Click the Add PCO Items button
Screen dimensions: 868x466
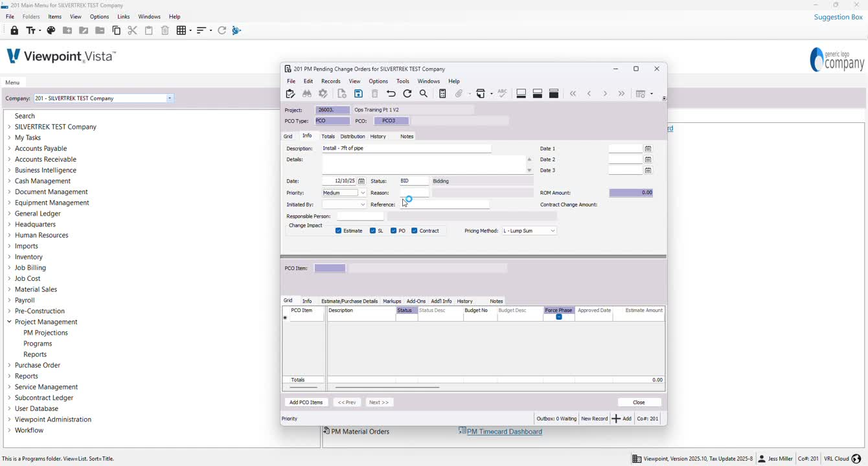click(x=306, y=403)
